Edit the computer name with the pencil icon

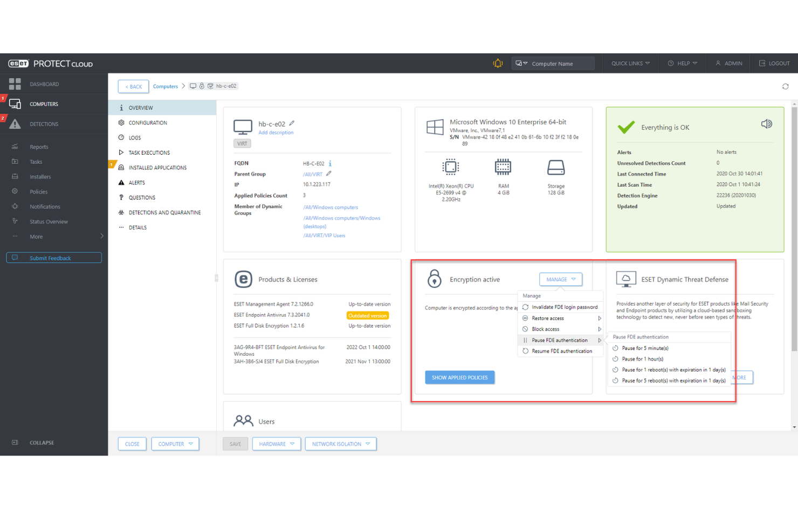[292, 123]
